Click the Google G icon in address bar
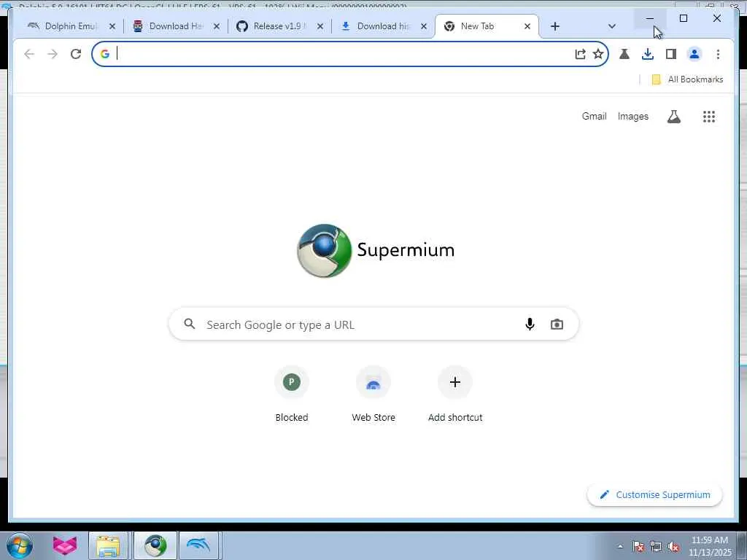Screen dimensions: 747x560 point(105,54)
